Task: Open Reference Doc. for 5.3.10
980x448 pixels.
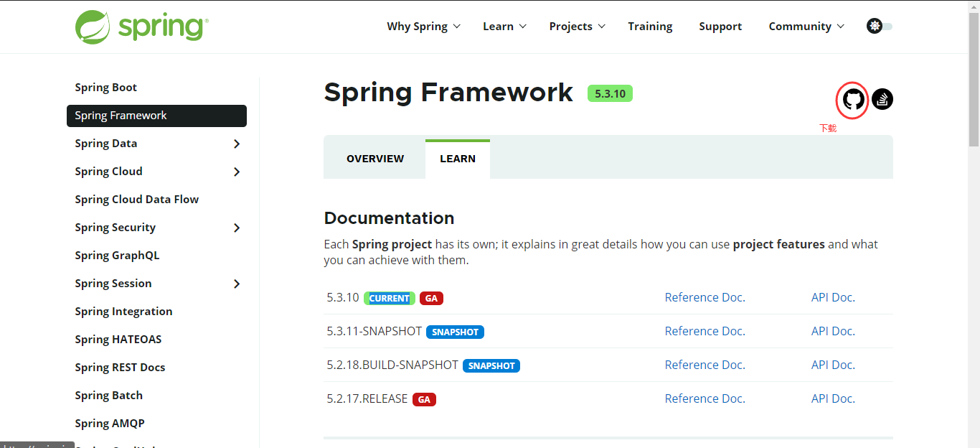Action: pyautogui.click(x=705, y=297)
